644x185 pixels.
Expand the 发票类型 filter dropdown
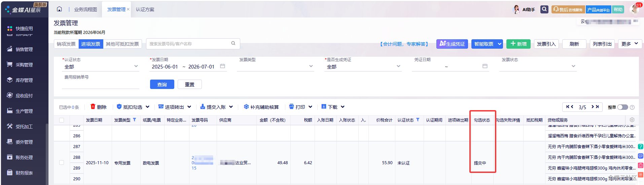click(311, 66)
